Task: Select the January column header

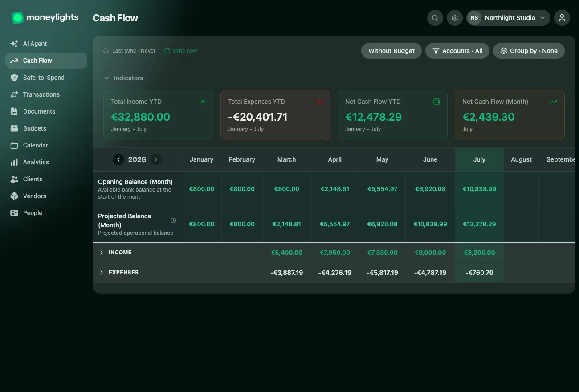Action: (201, 159)
